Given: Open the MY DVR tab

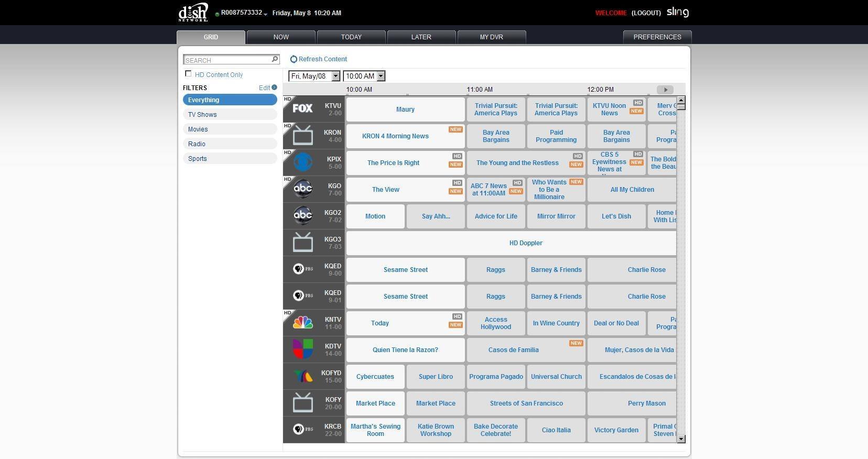Looking at the screenshot, I should click(492, 37).
